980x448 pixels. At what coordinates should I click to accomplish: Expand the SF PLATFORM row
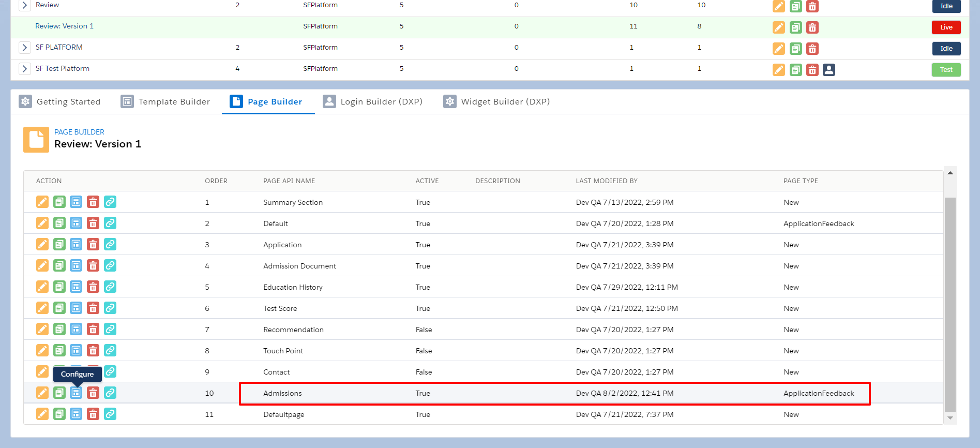[24, 48]
